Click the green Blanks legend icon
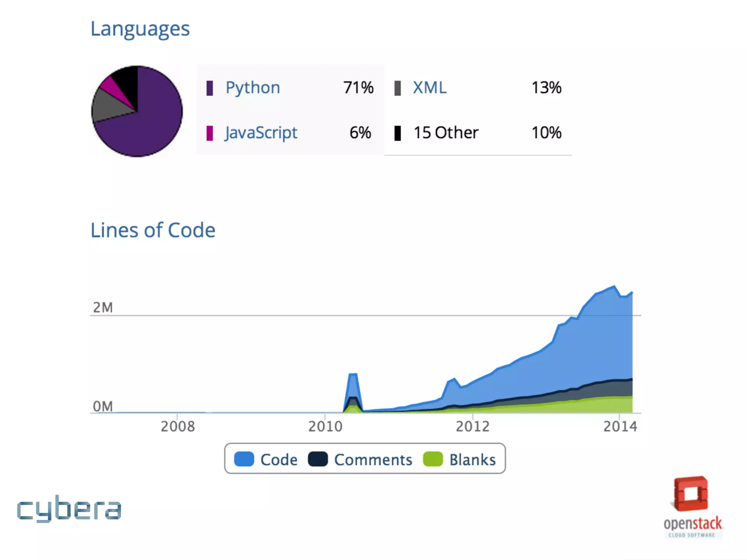The height and width of the screenshot is (560, 747). coord(433,459)
